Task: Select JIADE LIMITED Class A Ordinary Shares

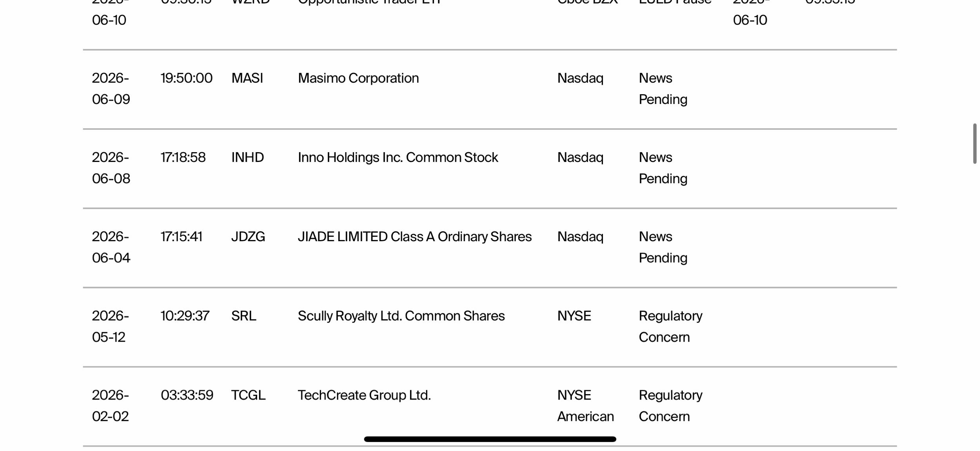Action: click(x=415, y=236)
